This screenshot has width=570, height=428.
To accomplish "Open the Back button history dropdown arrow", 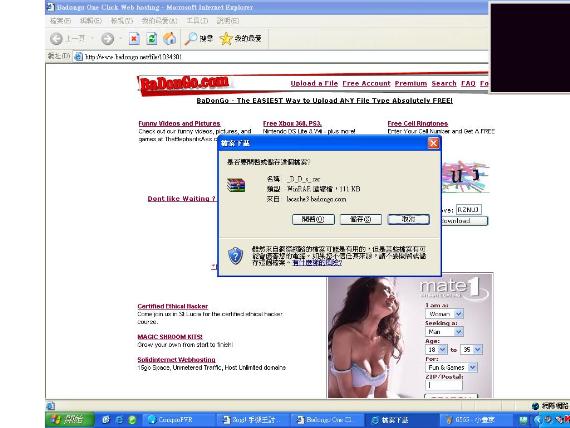I will point(92,39).
